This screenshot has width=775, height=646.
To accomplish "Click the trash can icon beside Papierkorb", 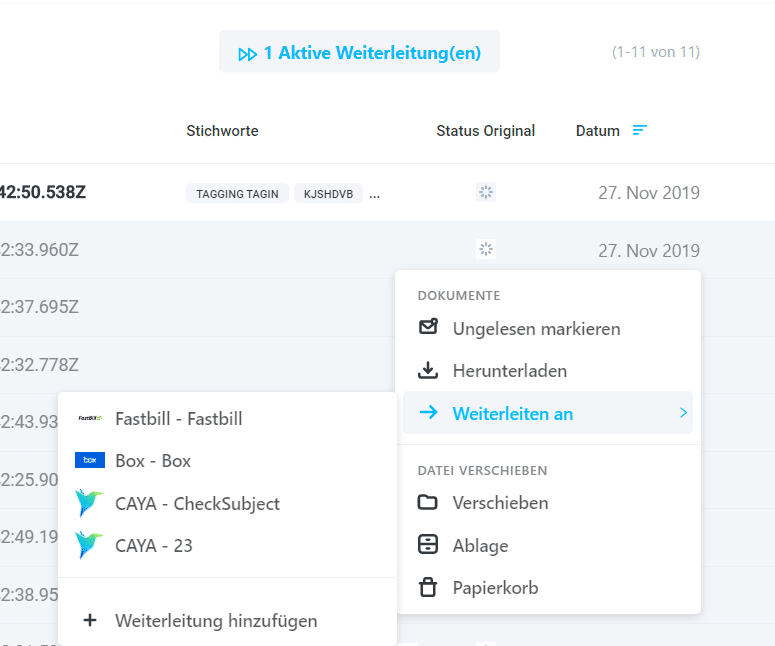I will 428,587.
